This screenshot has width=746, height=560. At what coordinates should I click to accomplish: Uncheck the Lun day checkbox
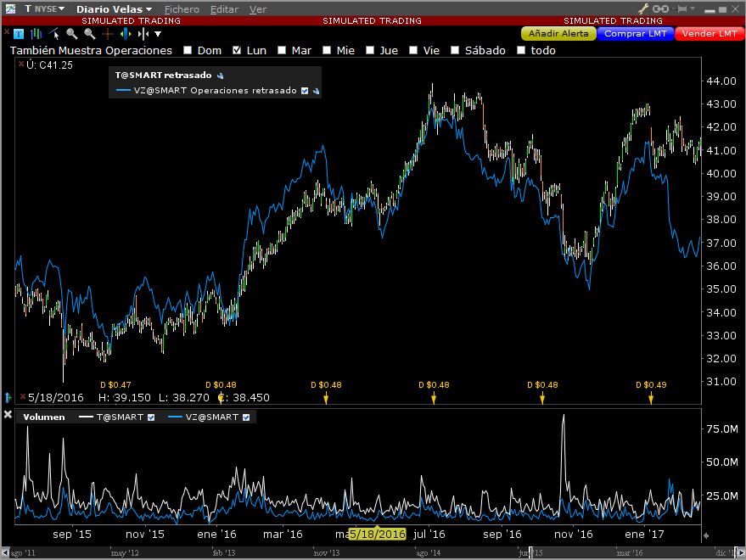237,51
